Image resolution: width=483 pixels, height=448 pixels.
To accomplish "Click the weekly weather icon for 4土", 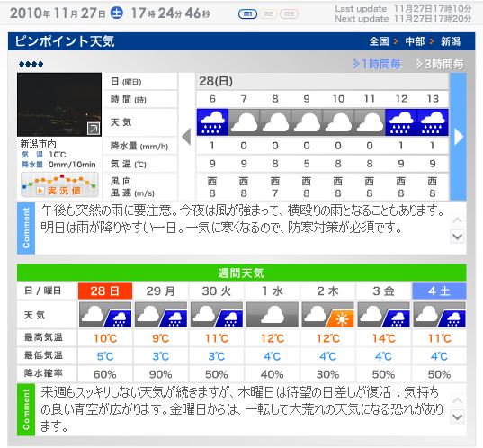I will (x=440, y=315).
